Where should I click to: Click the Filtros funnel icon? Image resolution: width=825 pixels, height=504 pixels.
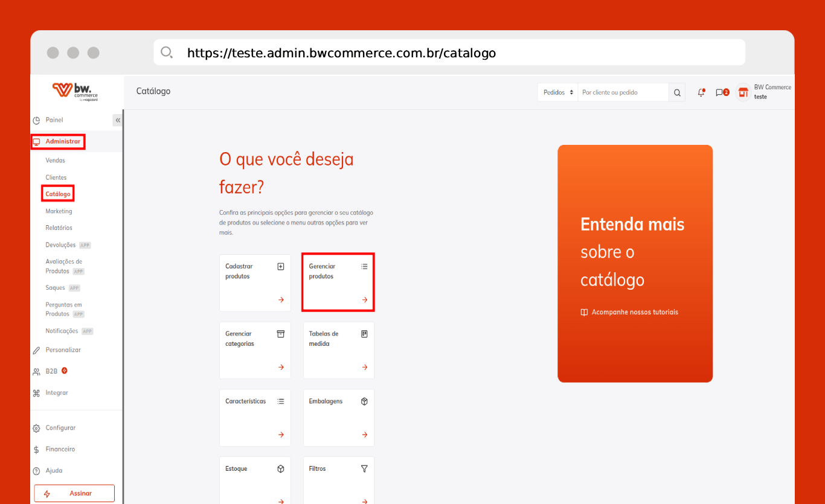coord(364,468)
